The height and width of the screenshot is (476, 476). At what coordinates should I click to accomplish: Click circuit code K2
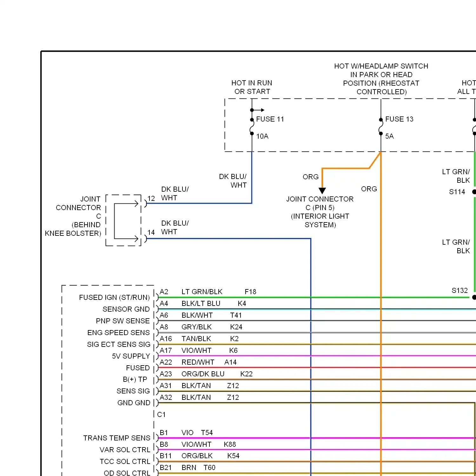234,339
